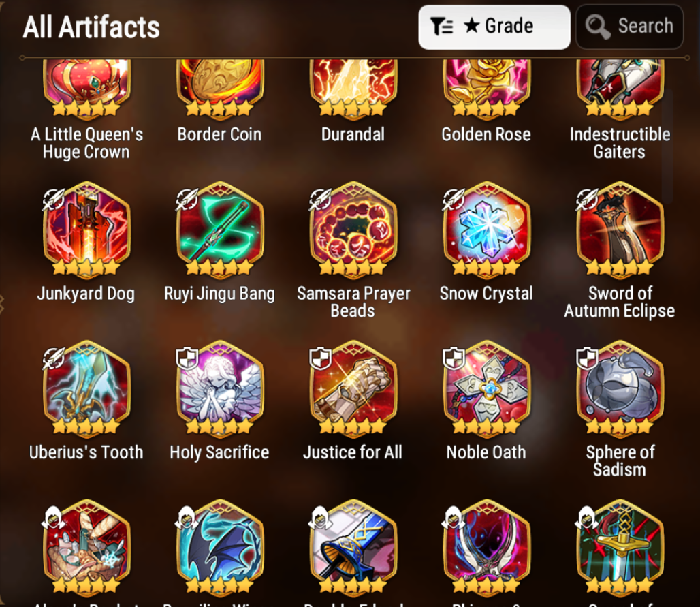Select the Junkyard Dog artifact icon
Image resolution: width=700 pixels, height=607 pixels.
(x=86, y=229)
